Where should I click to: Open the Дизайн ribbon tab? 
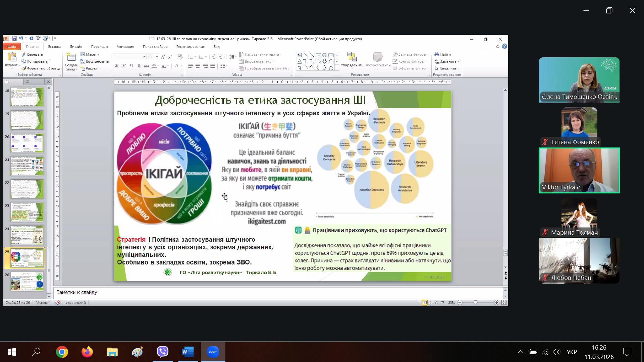tap(76, 47)
